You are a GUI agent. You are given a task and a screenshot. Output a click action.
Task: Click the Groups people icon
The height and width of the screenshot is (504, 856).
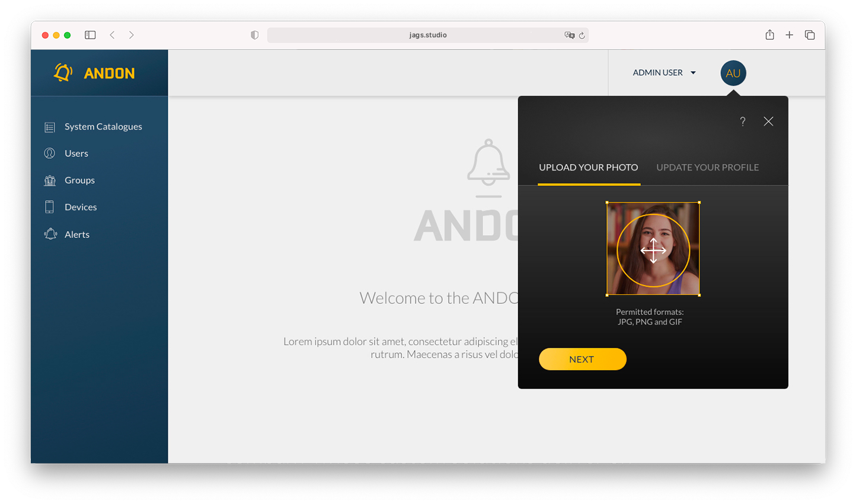point(50,181)
